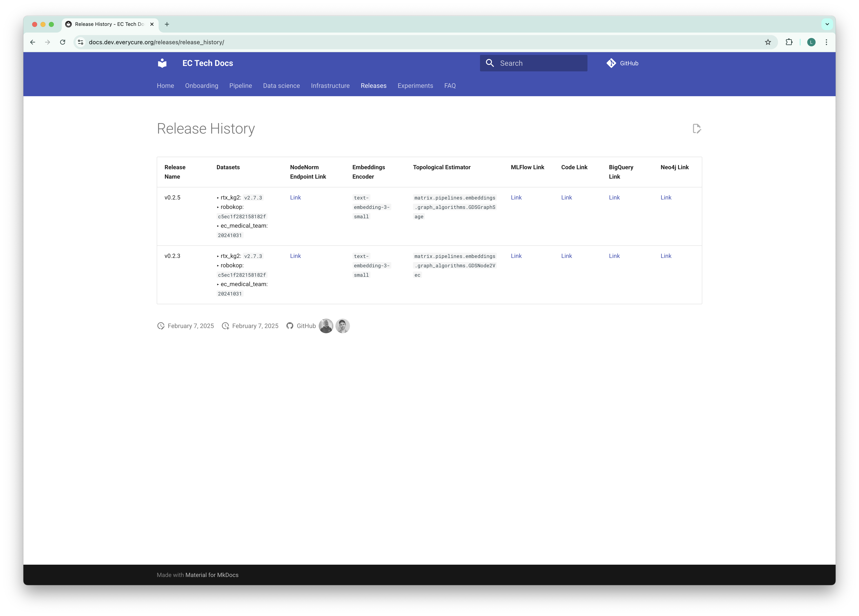The width and height of the screenshot is (859, 616).
Task: Open v0.2.5 MLFlow Link
Action: tap(516, 198)
